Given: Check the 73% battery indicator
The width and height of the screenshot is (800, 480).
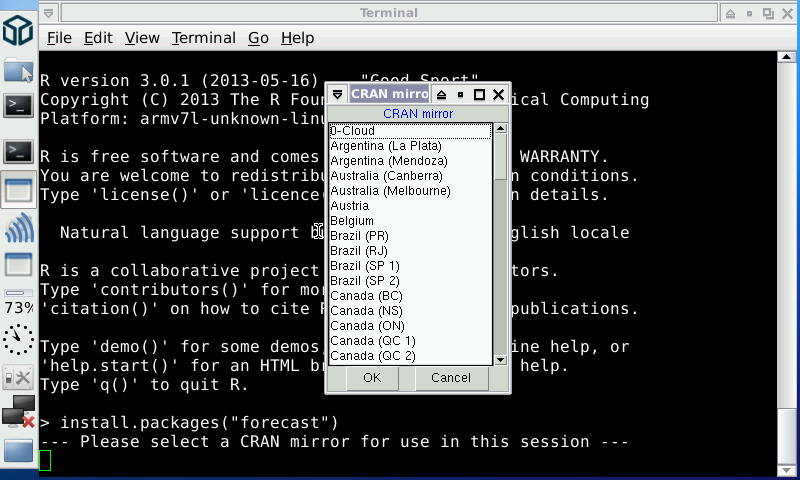Looking at the screenshot, I should tap(18, 302).
